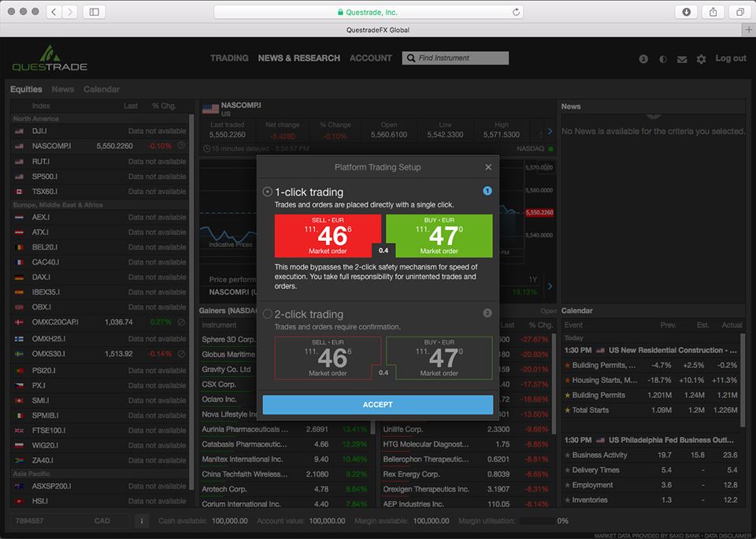Click the star beside Business Activity
This screenshot has height=539, width=756.
[568, 455]
